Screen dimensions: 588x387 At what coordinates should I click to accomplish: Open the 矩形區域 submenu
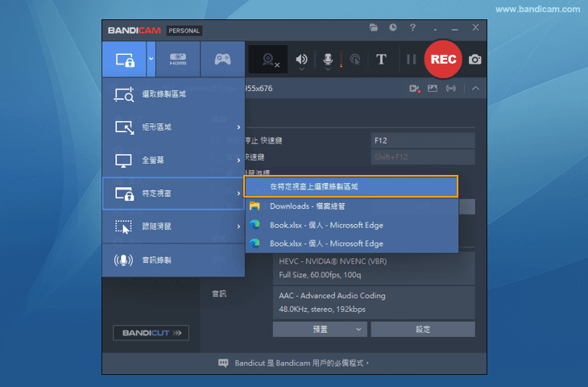(174, 127)
